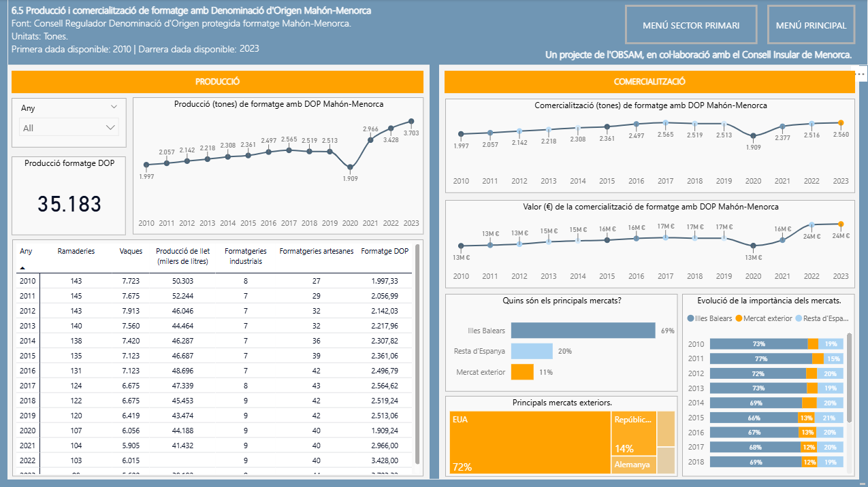
Task: Click the COMERCIALITZACIÓ section header
Action: [x=649, y=82]
